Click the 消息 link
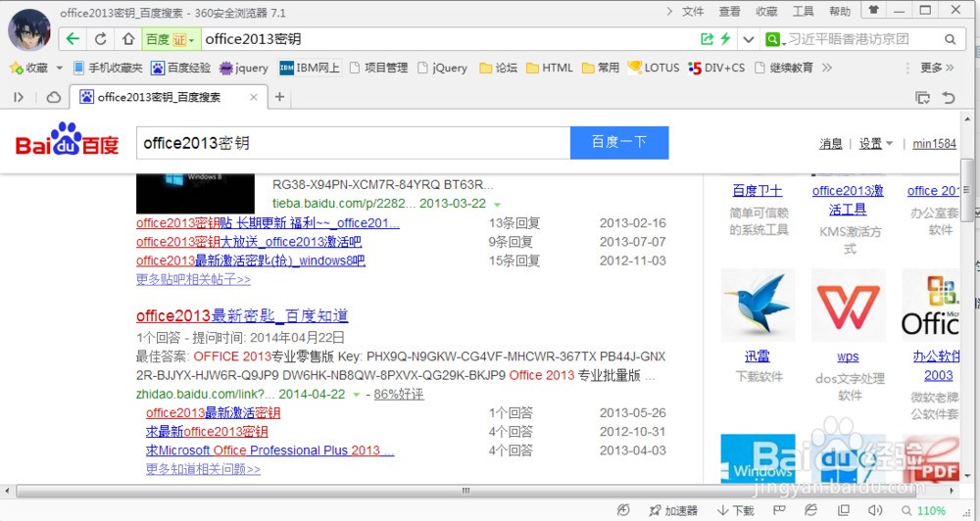The image size is (980, 521). pos(831,144)
